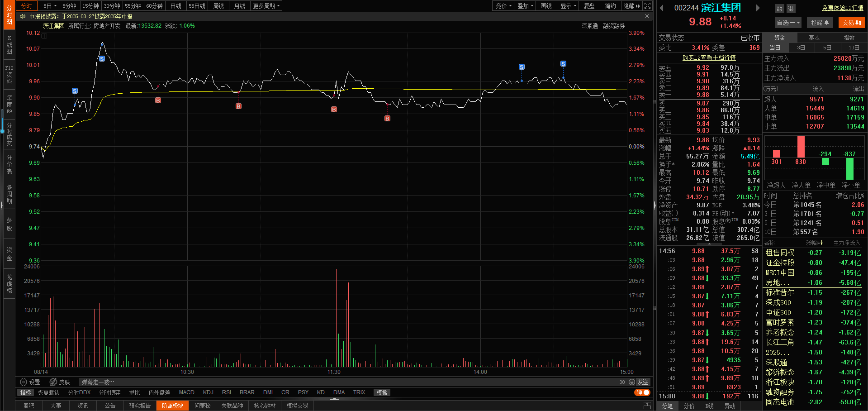The width and height of the screenshot is (868, 411).
Task: Open the 自选 watchlist dropdown
Action: coord(788,23)
